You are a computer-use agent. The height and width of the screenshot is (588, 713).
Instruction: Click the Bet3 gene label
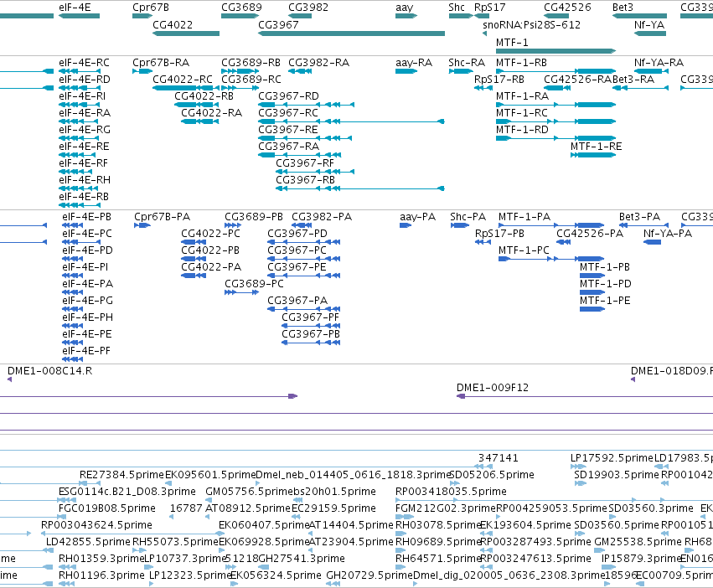click(x=623, y=8)
